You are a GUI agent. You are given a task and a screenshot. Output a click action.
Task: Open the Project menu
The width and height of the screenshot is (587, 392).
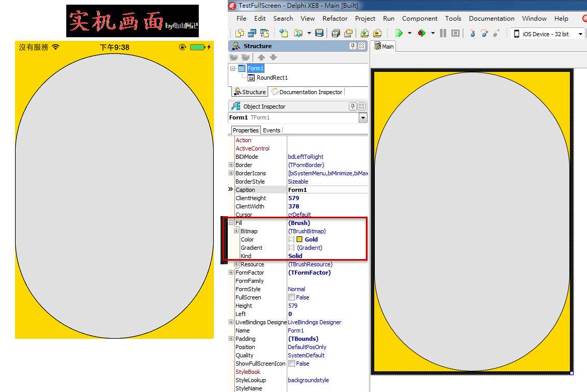[365, 18]
